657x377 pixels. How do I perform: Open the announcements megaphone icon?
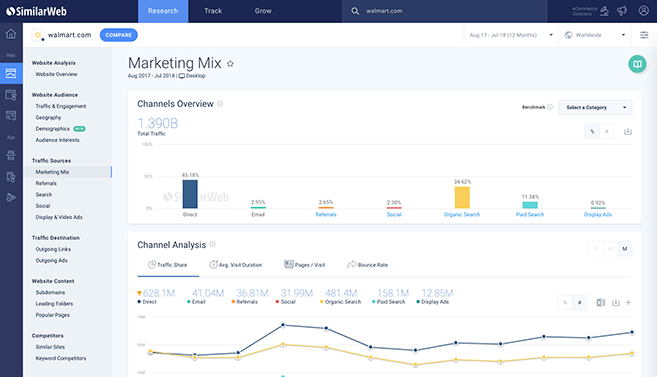(622, 11)
